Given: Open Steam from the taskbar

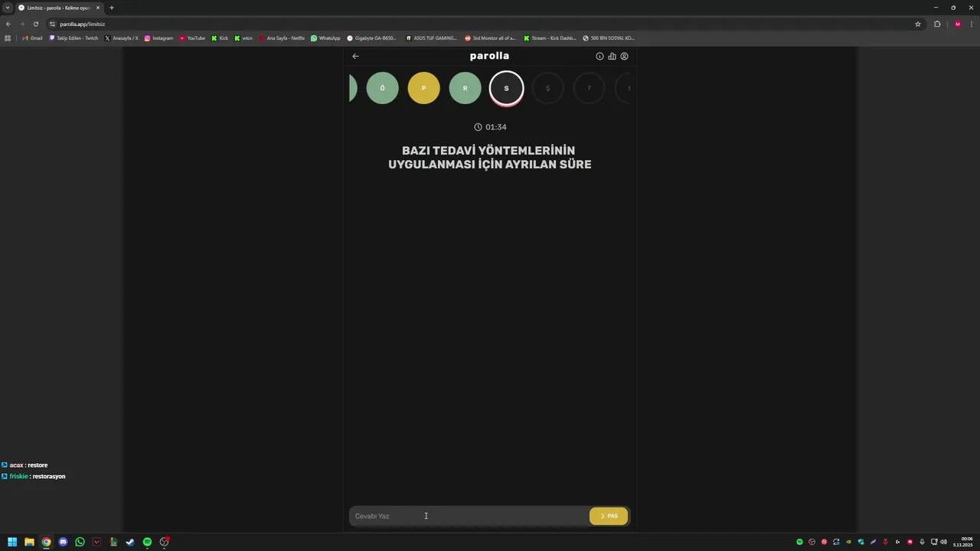Looking at the screenshot, I should [130, 542].
